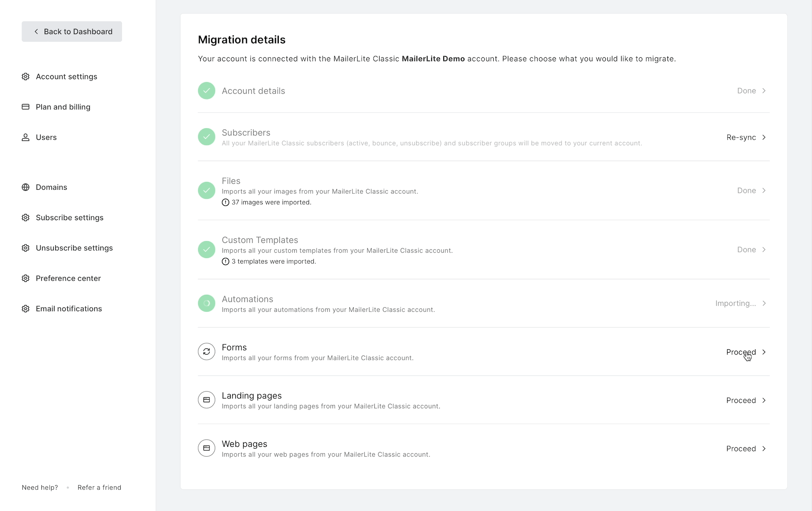Click Account details green checkmark

(x=206, y=91)
